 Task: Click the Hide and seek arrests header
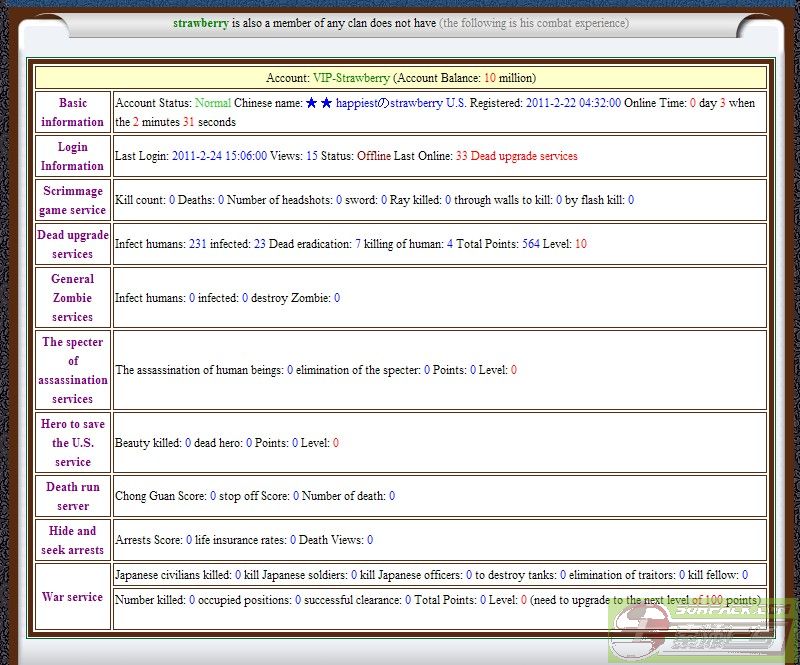click(x=73, y=540)
